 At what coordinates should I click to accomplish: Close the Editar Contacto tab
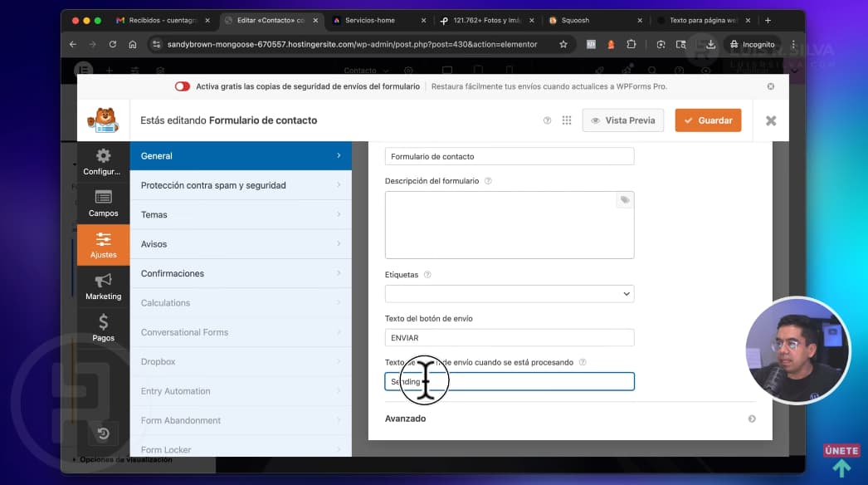click(x=315, y=21)
